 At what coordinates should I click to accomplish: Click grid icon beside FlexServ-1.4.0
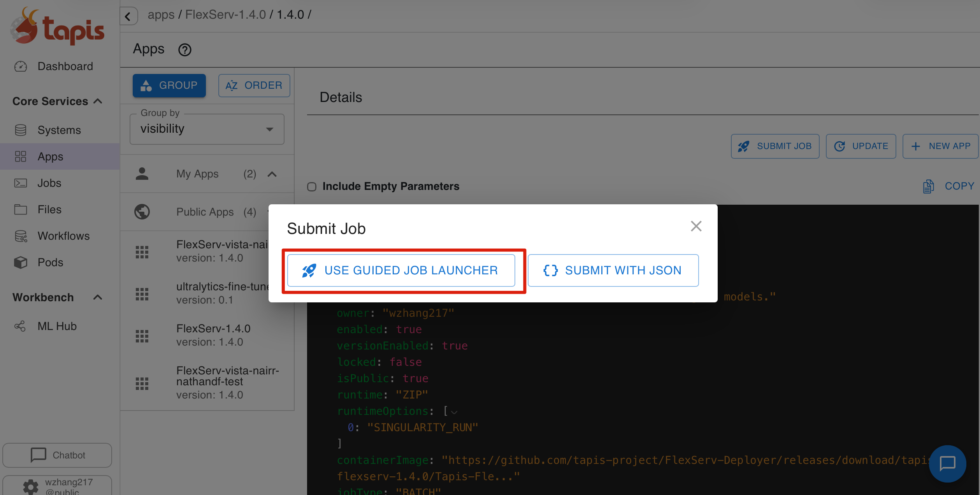click(142, 336)
